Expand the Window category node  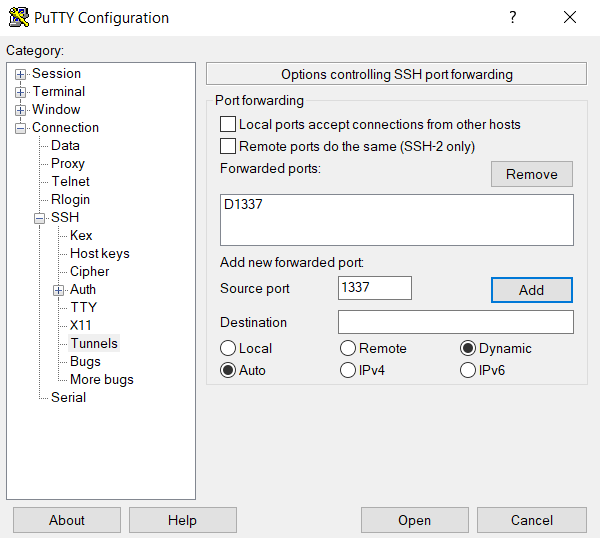[21, 110]
